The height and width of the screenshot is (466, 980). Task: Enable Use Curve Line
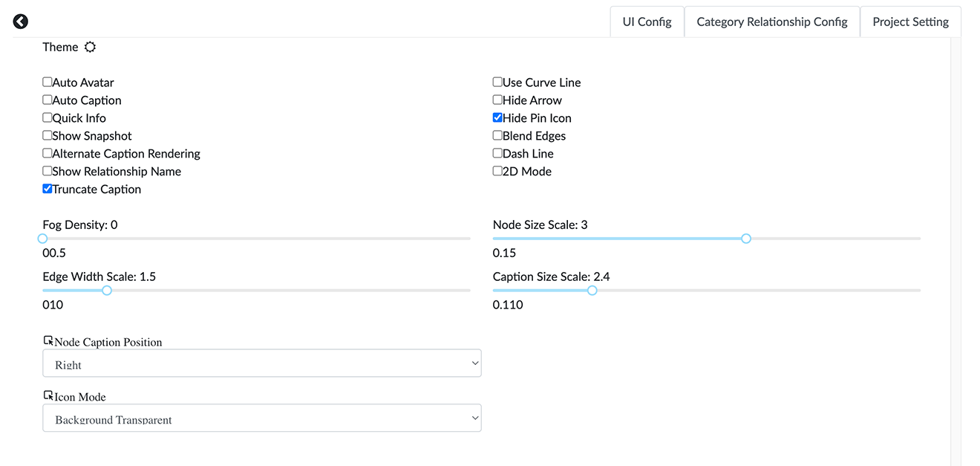coord(497,82)
